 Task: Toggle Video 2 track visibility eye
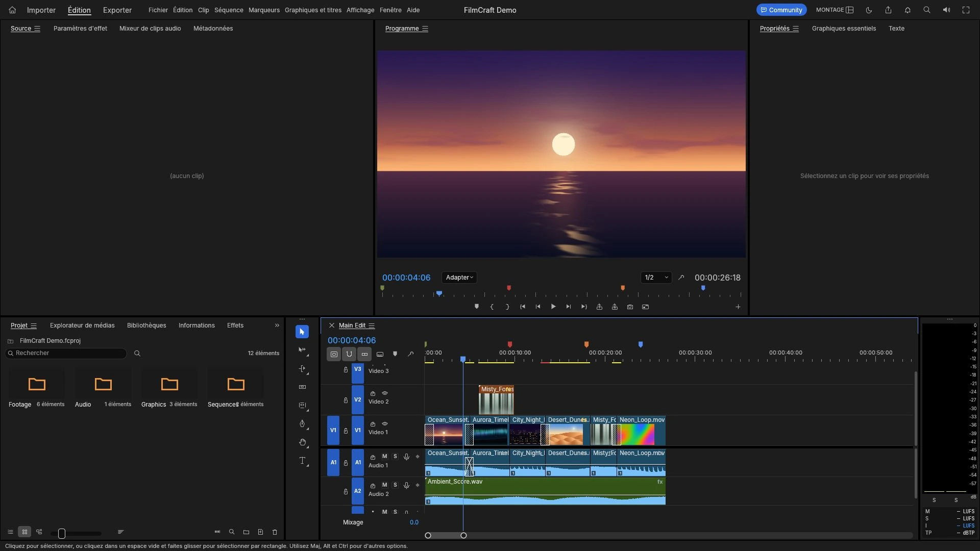point(385,393)
